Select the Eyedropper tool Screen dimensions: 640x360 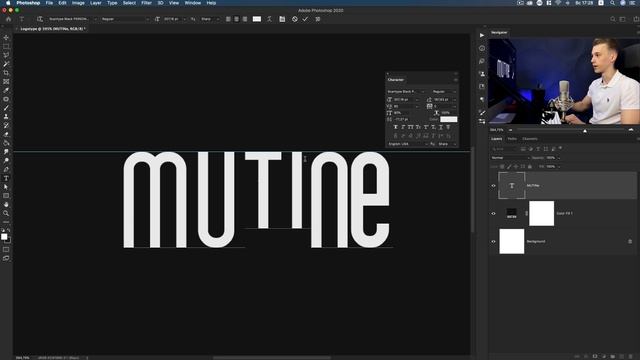pos(6,90)
